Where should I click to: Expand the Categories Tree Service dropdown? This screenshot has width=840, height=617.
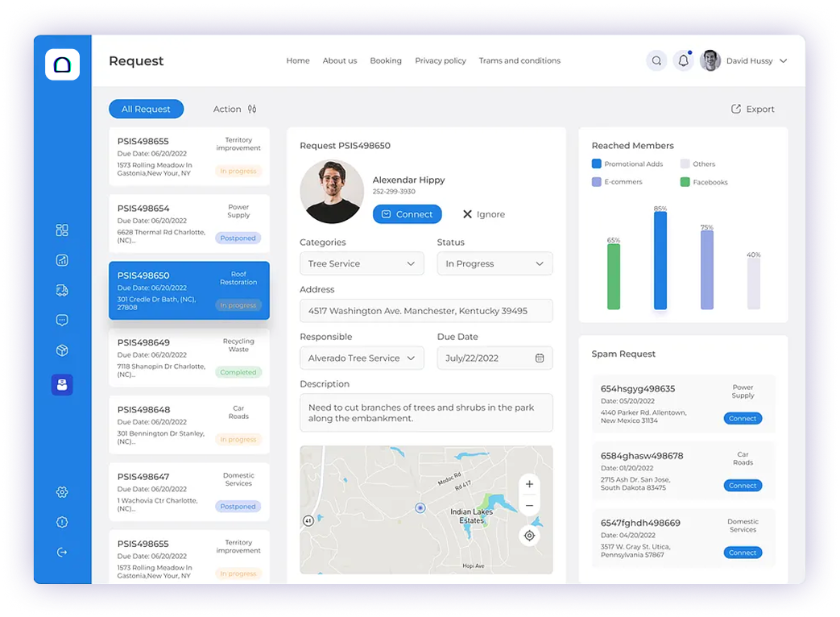[362, 263]
